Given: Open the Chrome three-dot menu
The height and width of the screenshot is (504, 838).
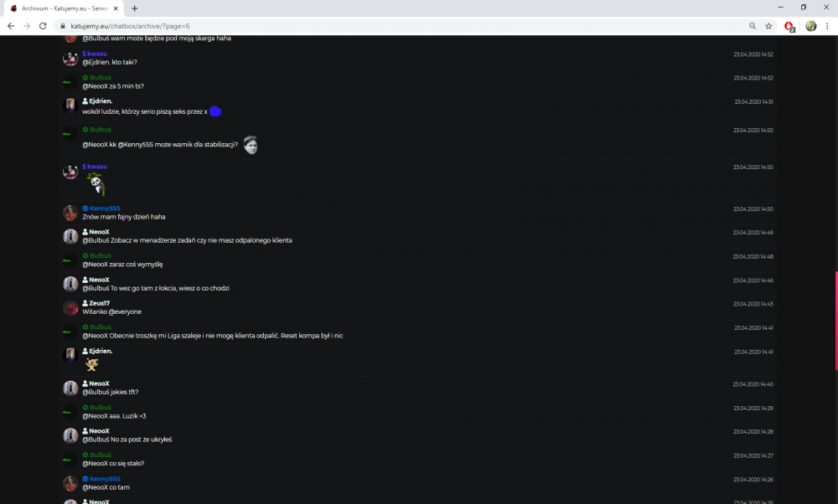Looking at the screenshot, I should (x=827, y=26).
